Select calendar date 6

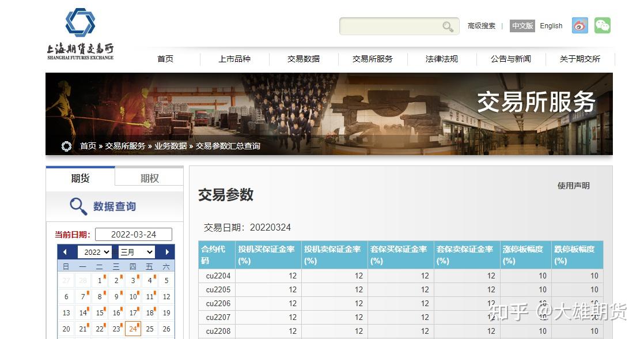coord(66,297)
